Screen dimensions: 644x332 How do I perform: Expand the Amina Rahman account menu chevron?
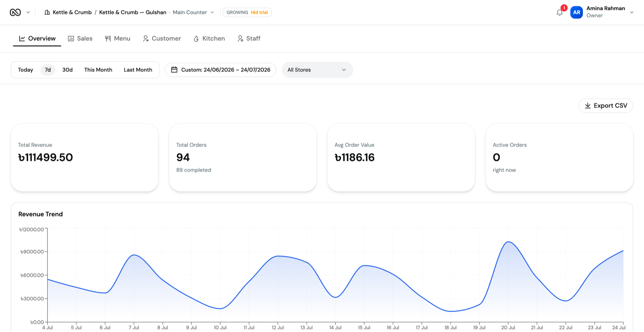(x=632, y=12)
